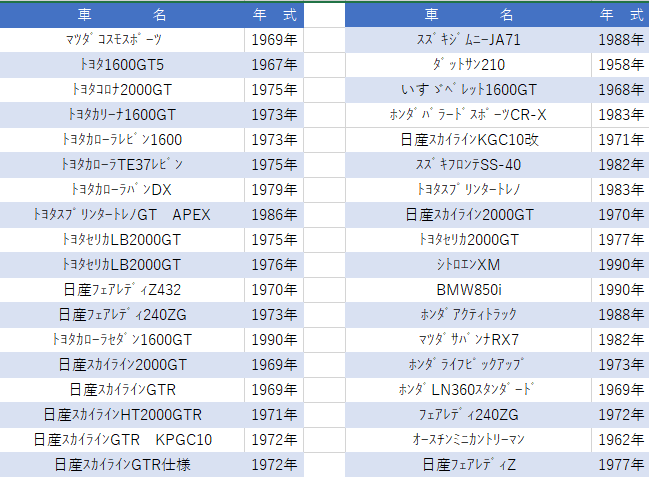Image resolution: width=649 pixels, height=477 pixels.
Task: Click the cell いすゞベレット1600GT
Action: (x=468, y=90)
